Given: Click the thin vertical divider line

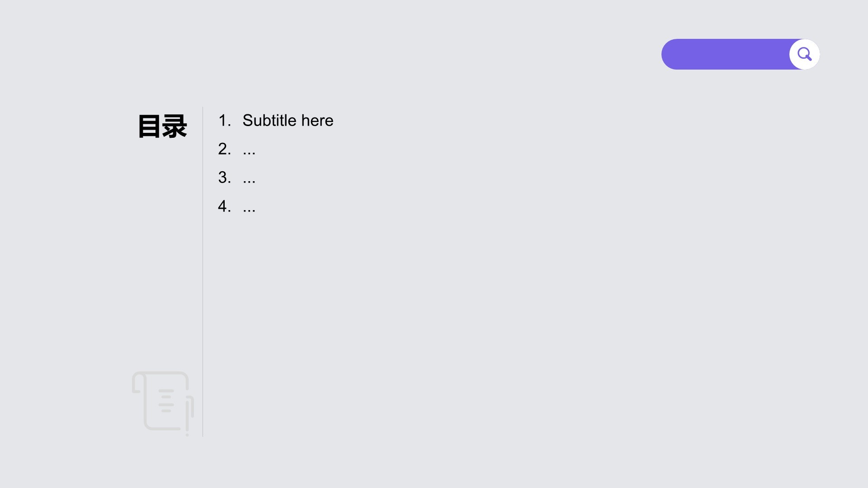Looking at the screenshot, I should [203, 271].
